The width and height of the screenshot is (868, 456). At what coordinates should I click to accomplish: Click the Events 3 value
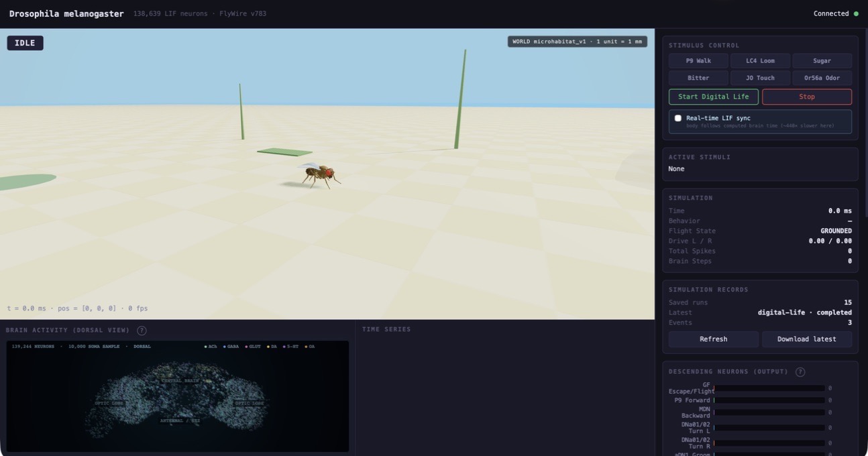[x=850, y=323]
